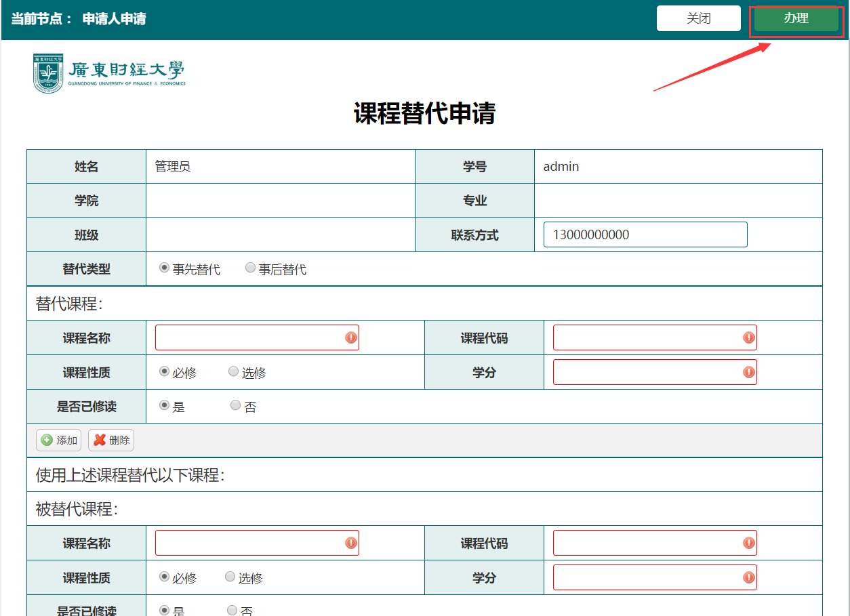Click the Guangdong University logo

point(109,73)
